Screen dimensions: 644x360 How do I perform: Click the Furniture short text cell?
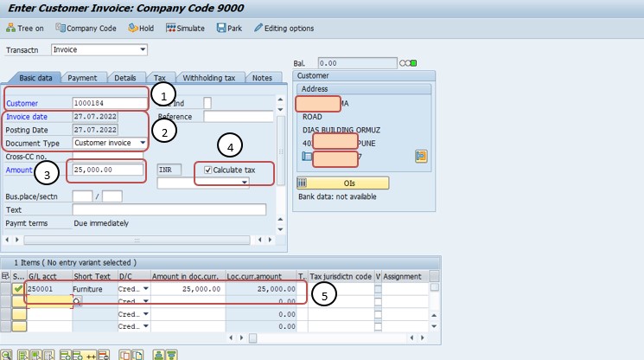coord(95,289)
